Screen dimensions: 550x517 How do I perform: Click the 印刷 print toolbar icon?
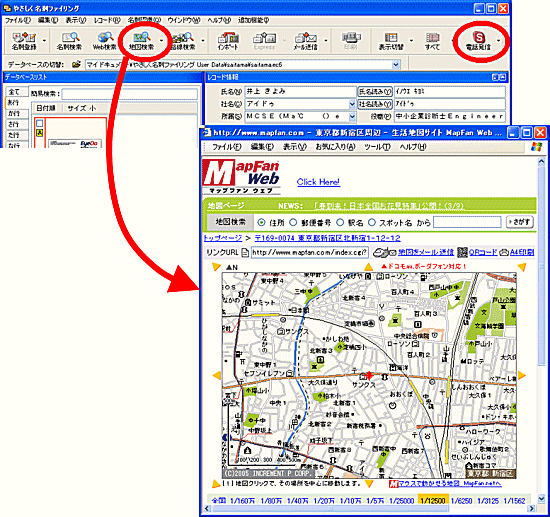point(351,41)
